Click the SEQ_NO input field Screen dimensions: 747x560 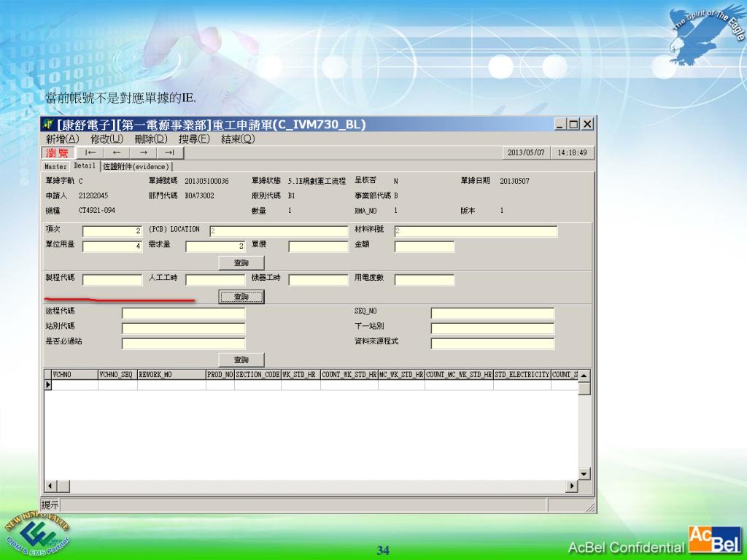(492, 314)
